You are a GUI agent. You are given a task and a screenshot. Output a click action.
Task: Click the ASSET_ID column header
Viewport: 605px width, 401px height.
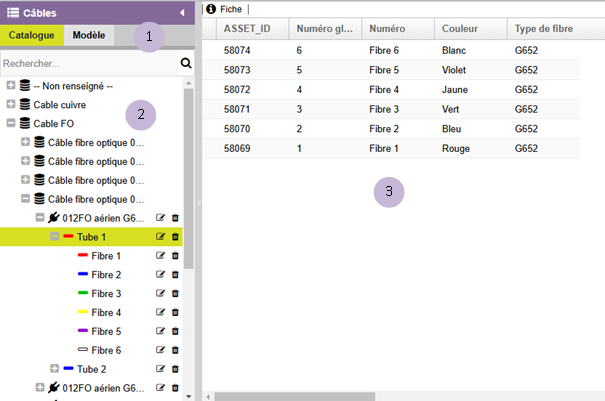248,29
